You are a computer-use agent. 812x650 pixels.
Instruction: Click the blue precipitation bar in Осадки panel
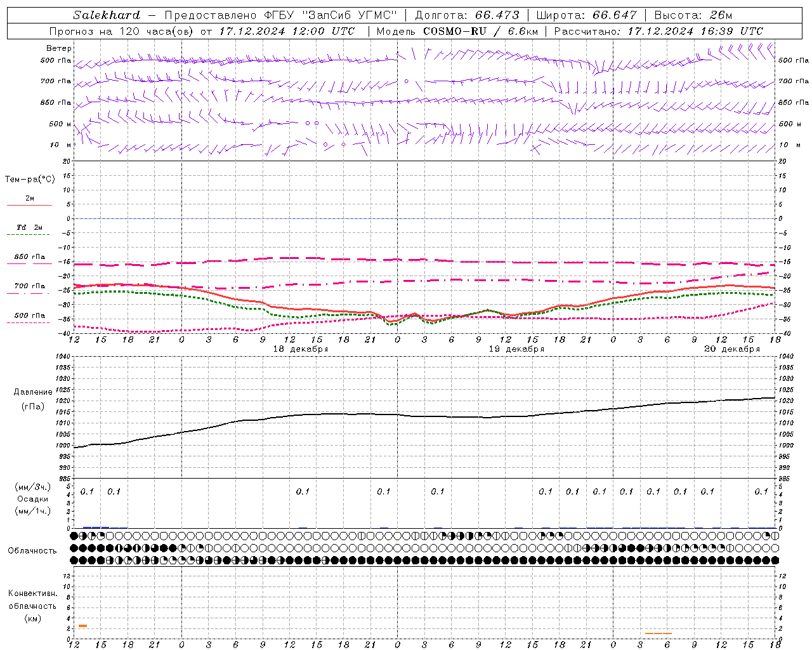point(96,527)
